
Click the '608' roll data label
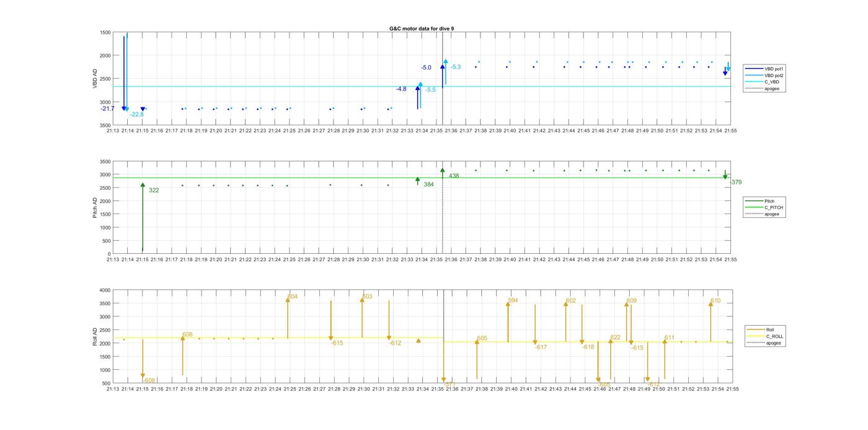point(187,335)
